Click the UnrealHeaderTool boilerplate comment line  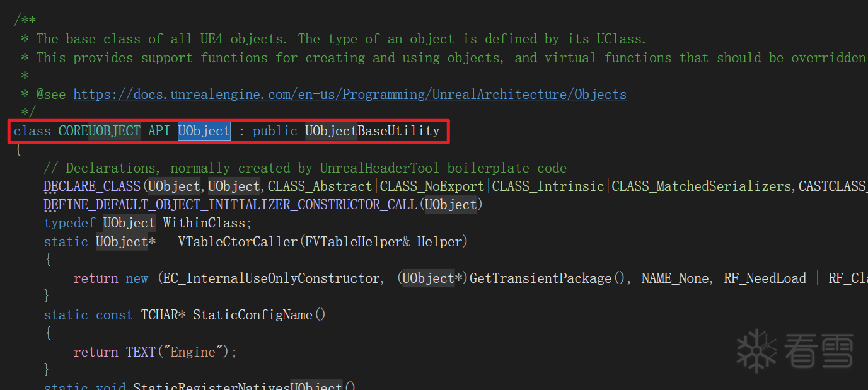click(305, 168)
